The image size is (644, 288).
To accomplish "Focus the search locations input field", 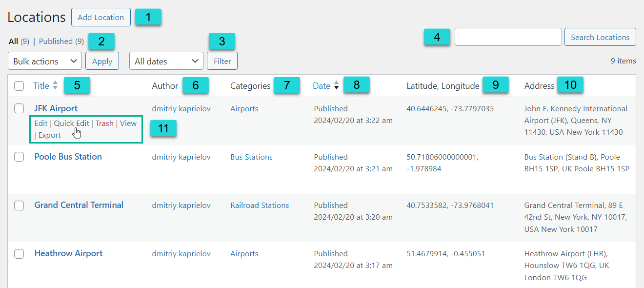I will pyautogui.click(x=508, y=37).
